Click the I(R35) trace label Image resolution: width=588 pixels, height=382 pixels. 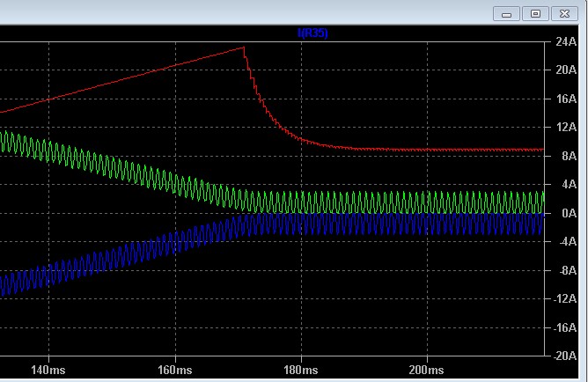312,33
